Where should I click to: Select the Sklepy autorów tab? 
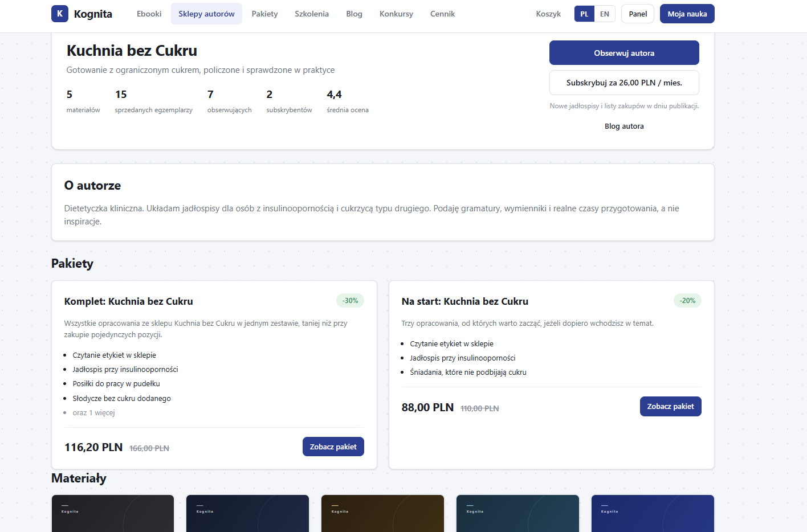[x=206, y=14]
